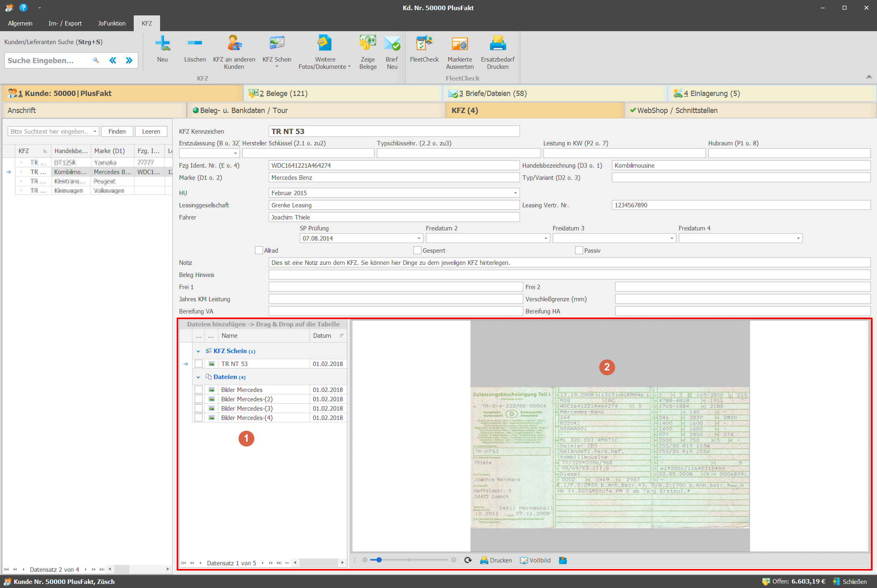Open the KFZ Schein toolbar menu
The image size is (877, 588).
pos(277,52)
